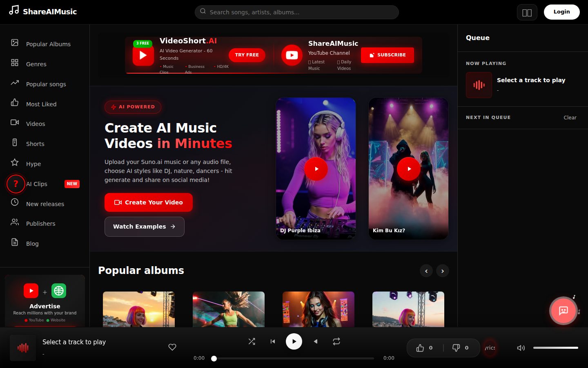Play the DJ Purple Ibiza video
Viewport: 588px width, 368px height.
click(x=316, y=168)
